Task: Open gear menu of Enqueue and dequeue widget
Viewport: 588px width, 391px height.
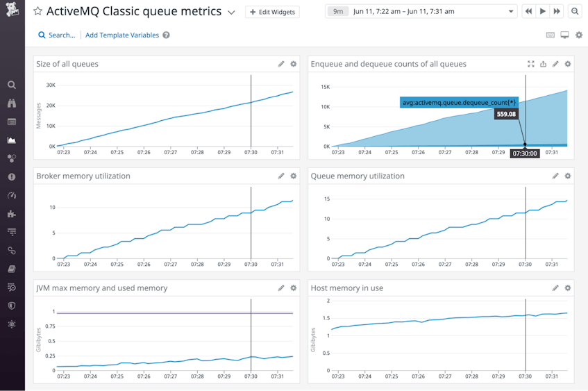Action: (x=568, y=64)
